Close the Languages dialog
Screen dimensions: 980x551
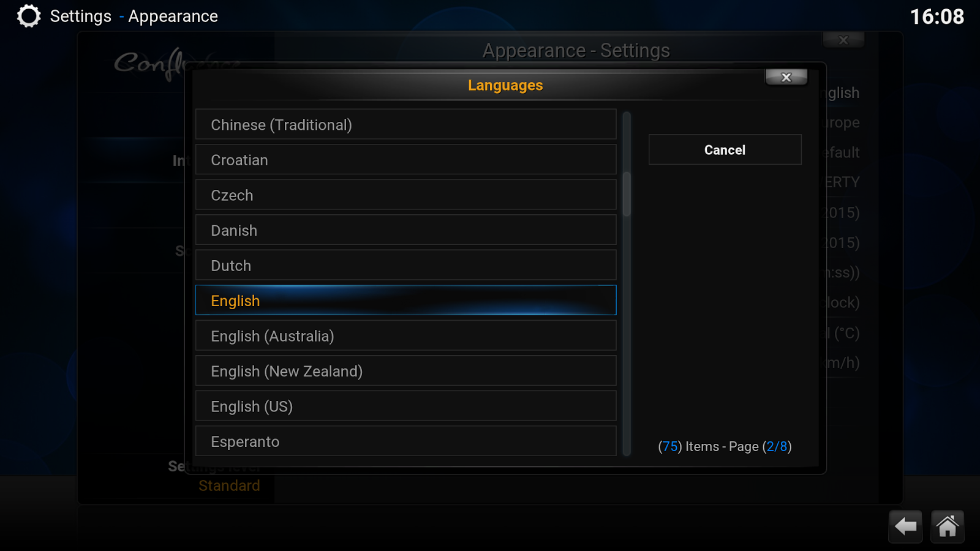[786, 77]
